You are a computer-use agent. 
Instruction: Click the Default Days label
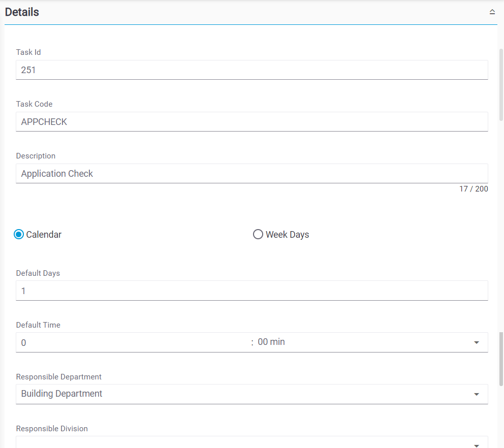[x=38, y=273]
